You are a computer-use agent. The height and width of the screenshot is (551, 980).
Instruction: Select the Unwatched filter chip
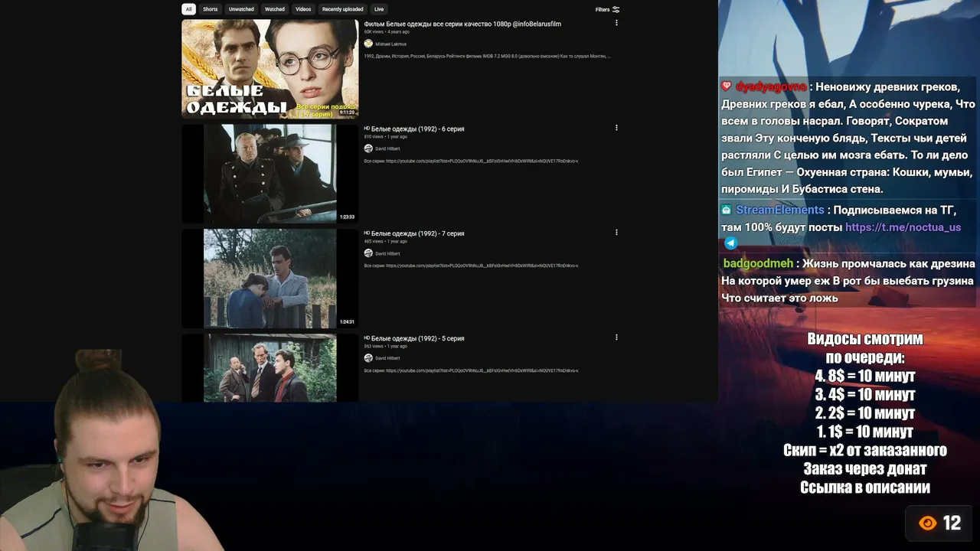(241, 9)
